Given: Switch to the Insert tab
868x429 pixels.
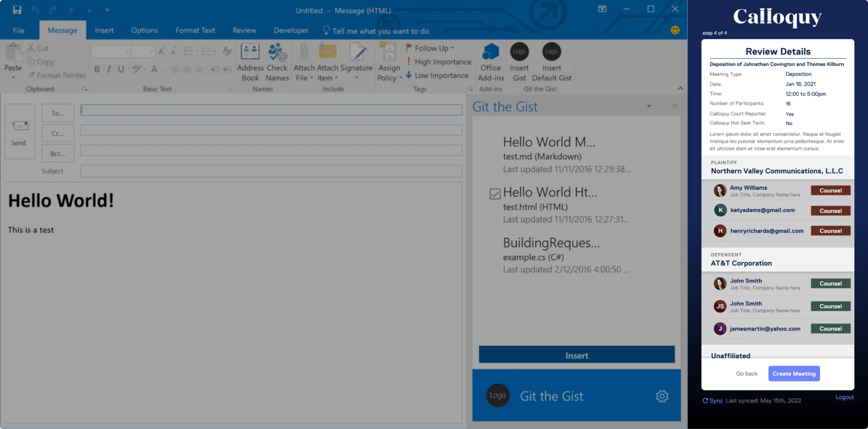Looking at the screenshot, I should pyautogui.click(x=104, y=30).
